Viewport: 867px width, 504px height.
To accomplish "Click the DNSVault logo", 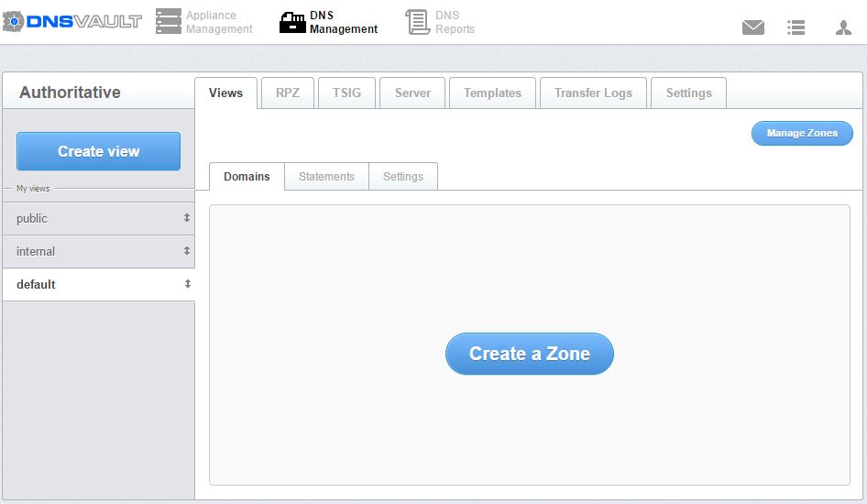I will click(x=72, y=21).
